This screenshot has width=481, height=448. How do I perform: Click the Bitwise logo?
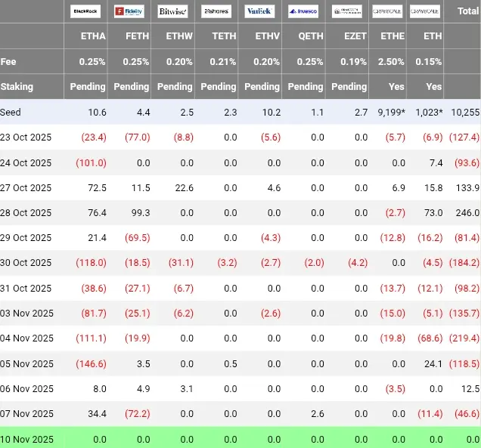[173, 11]
